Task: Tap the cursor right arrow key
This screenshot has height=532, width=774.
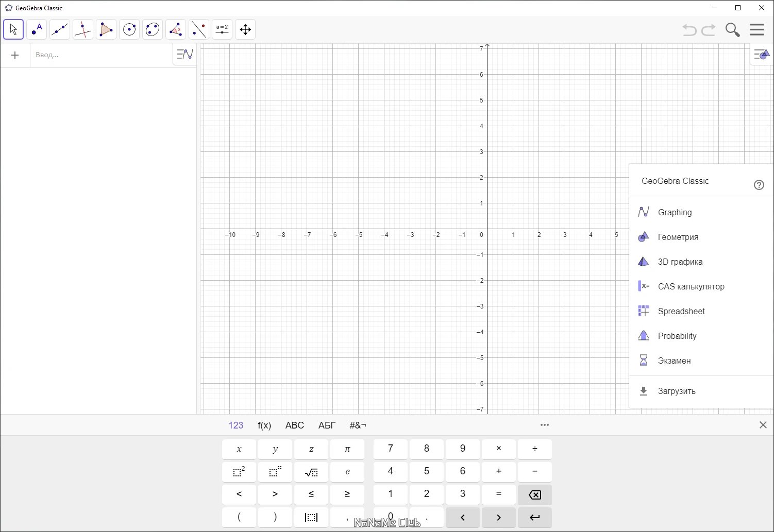Action: (x=499, y=518)
